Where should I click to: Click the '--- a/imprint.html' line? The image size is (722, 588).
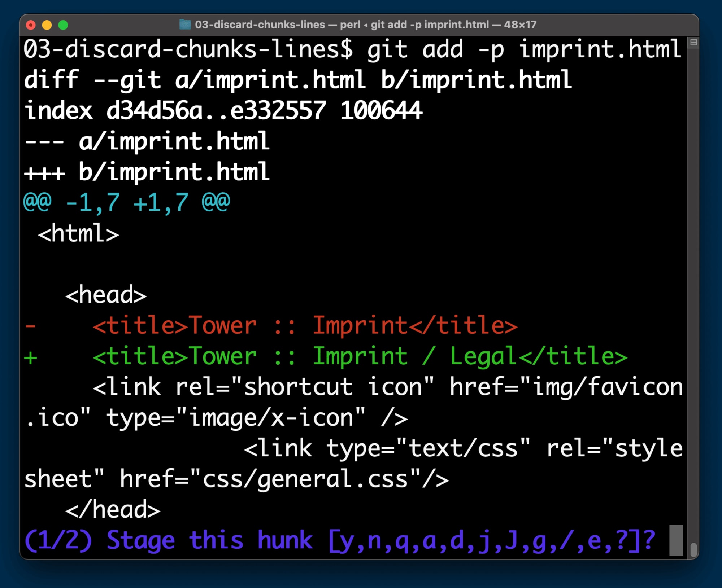click(x=147, y=141)
